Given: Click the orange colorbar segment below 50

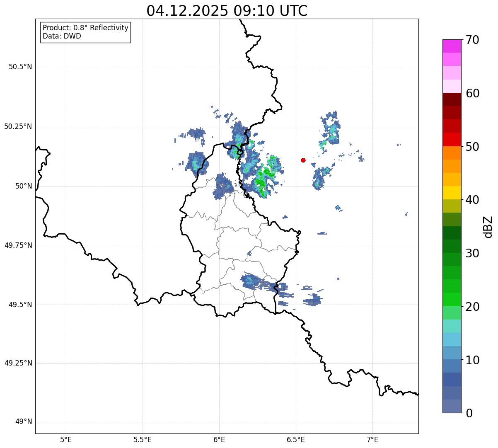Looking at the screenshot, I should click(x=452, y=153).
